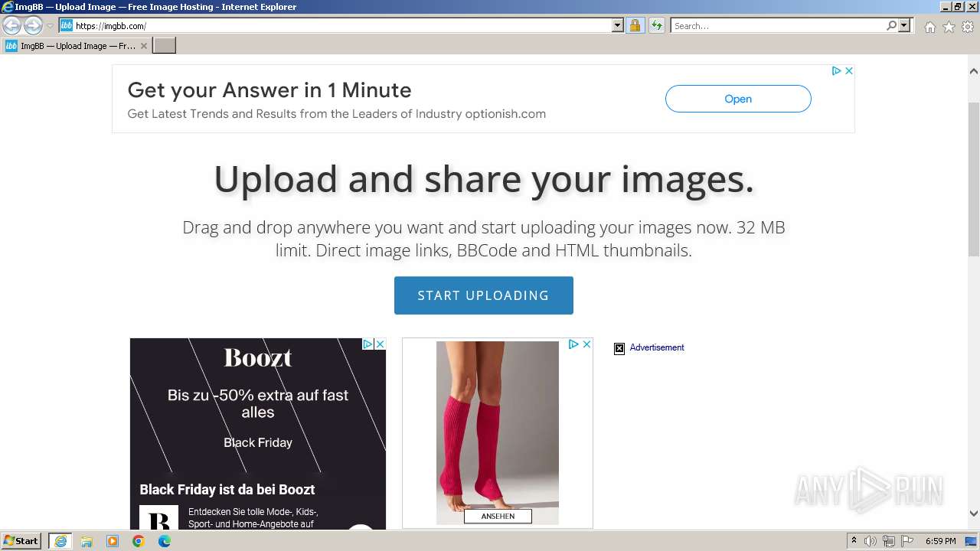This screenshot has width=980, height=551.
Task: Click the Search input box
Action: (777, 26)
